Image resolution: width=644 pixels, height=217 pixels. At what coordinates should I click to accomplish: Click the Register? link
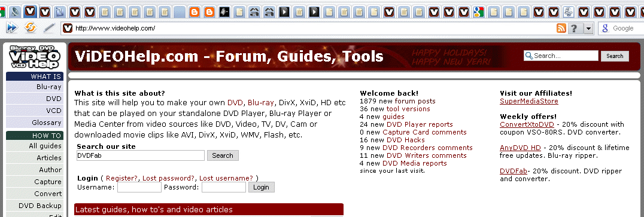pos(122,178)
